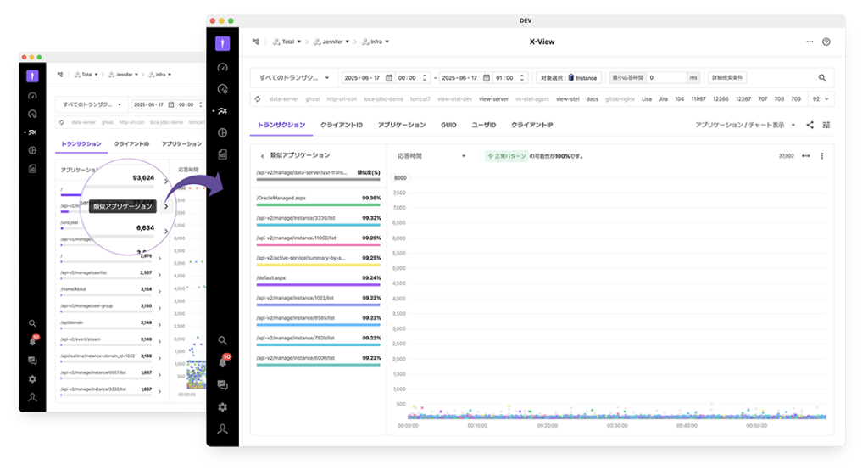The height and width of the screenshot is (476, 868).
Task: Click the 詳細検索条件 button
Action: coord(727,77)
